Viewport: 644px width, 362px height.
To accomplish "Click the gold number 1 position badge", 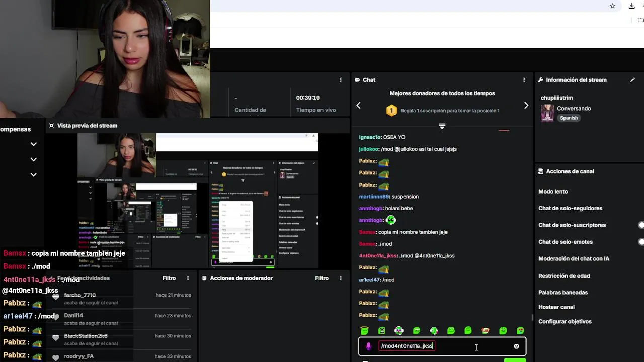I will pyautogui.click(x=391, y=110).
